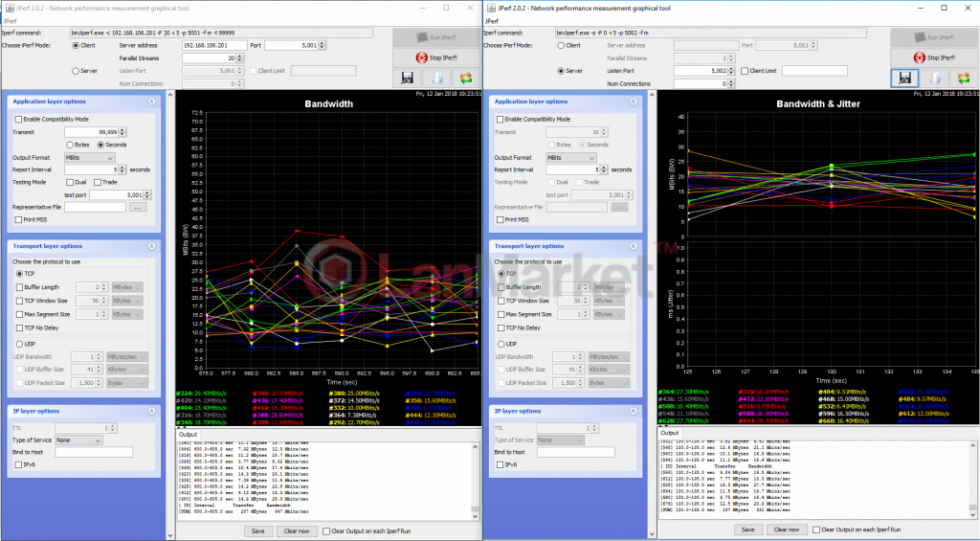Select the UDP protocol in client window
This screenshot has height=541, width=980.
[x=19, y=344]
